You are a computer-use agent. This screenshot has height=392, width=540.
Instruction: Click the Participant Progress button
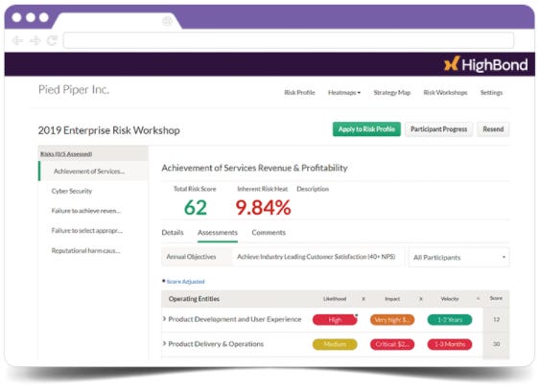click(x=438, y=129)
